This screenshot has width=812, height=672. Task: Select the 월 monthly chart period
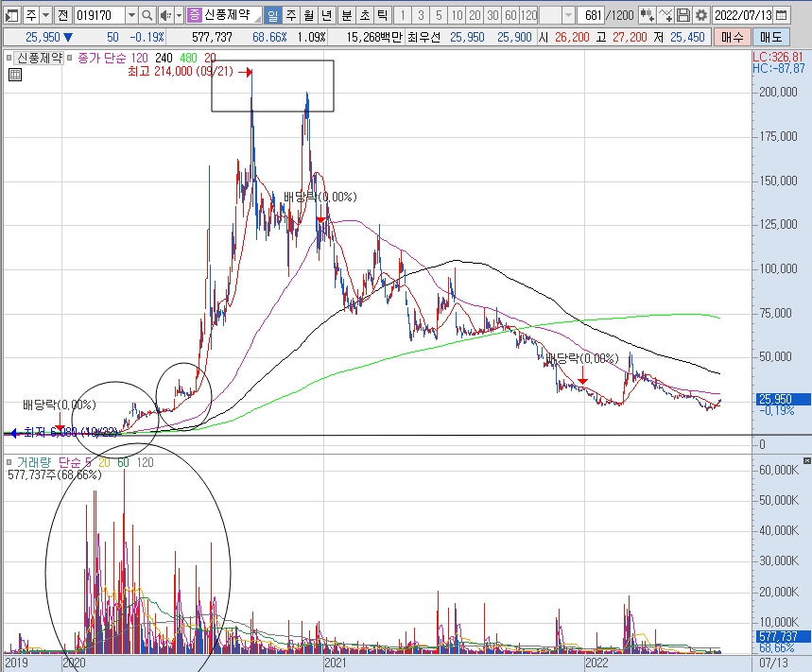pos(309,15)
